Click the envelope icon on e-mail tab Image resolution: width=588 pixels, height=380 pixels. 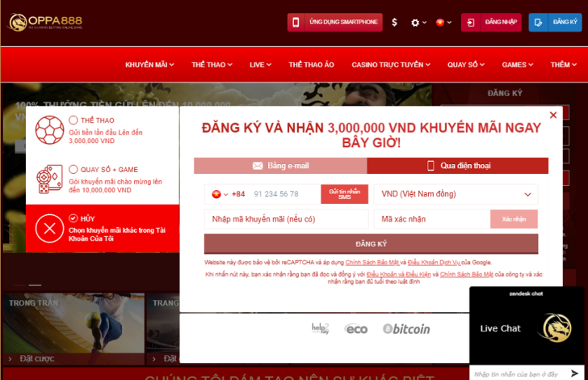(x=258, y=166)
